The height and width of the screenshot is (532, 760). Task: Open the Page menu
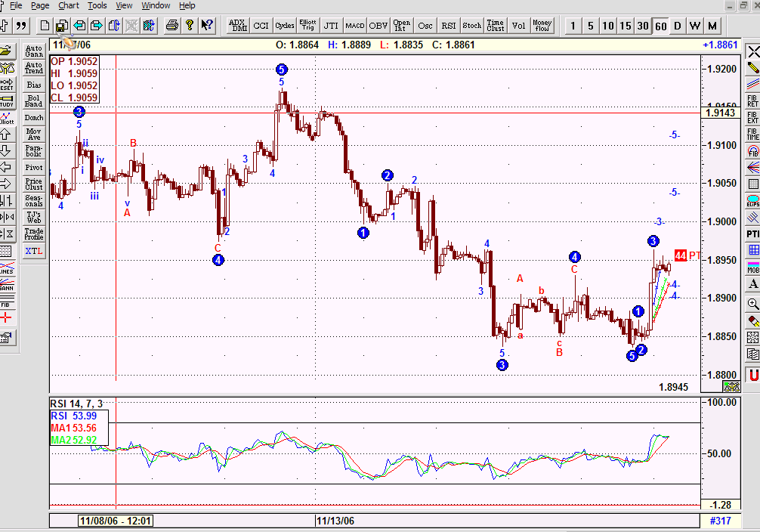40,5
